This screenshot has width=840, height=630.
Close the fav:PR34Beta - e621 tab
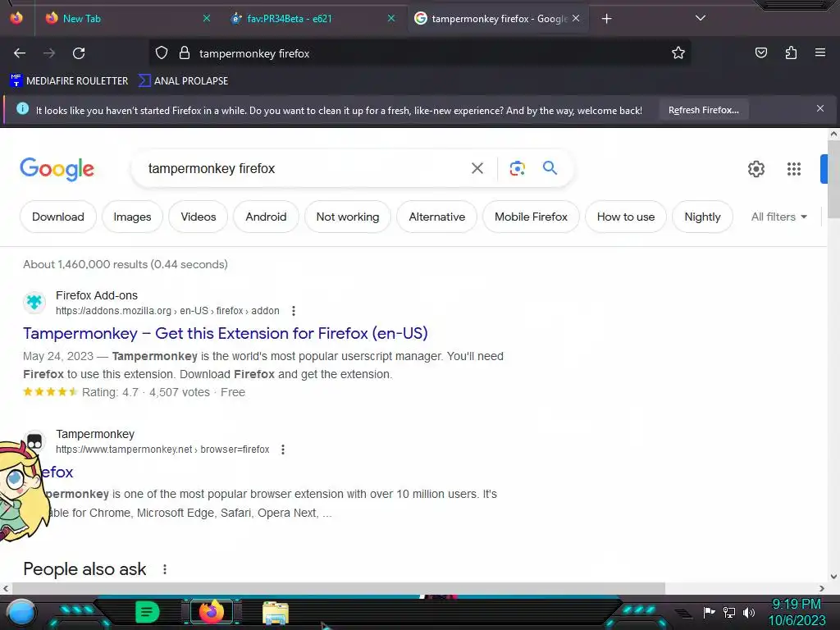pyautogui.click(x=391, y=18)
